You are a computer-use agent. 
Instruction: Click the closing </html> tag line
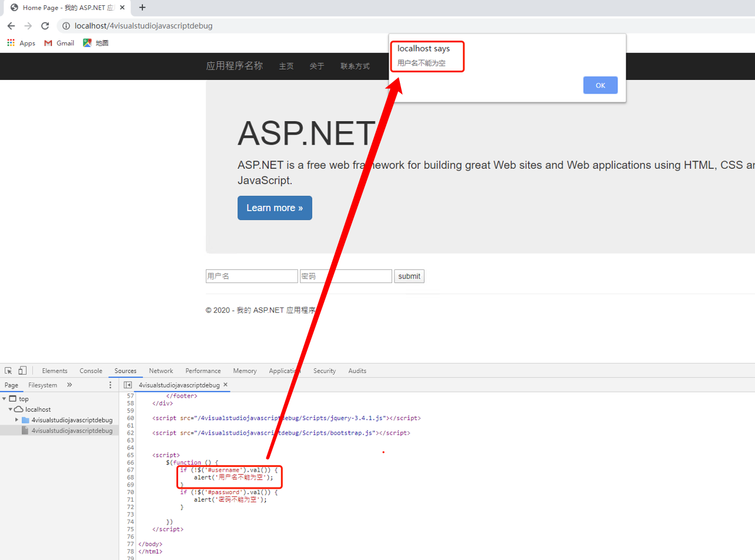click(150, 551)
